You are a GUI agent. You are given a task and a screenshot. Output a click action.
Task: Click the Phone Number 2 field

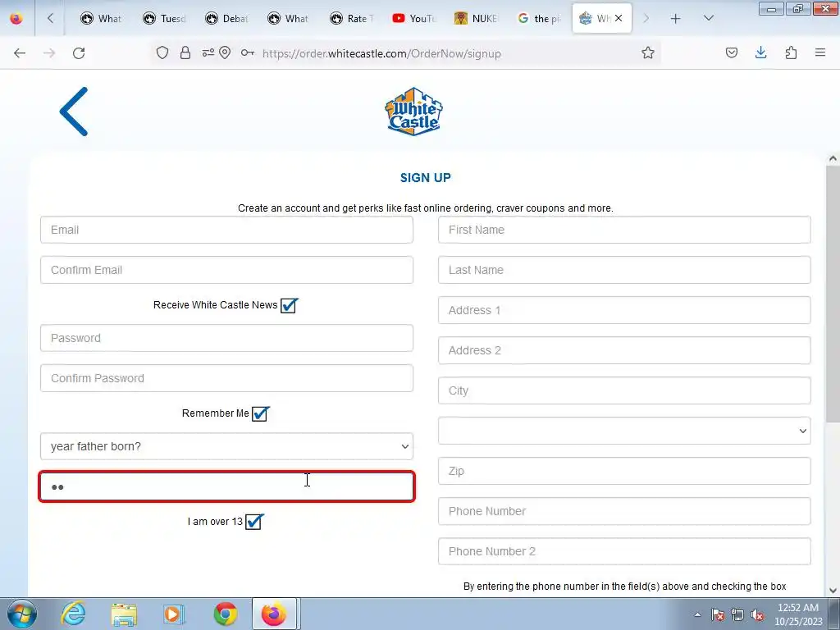624,551
